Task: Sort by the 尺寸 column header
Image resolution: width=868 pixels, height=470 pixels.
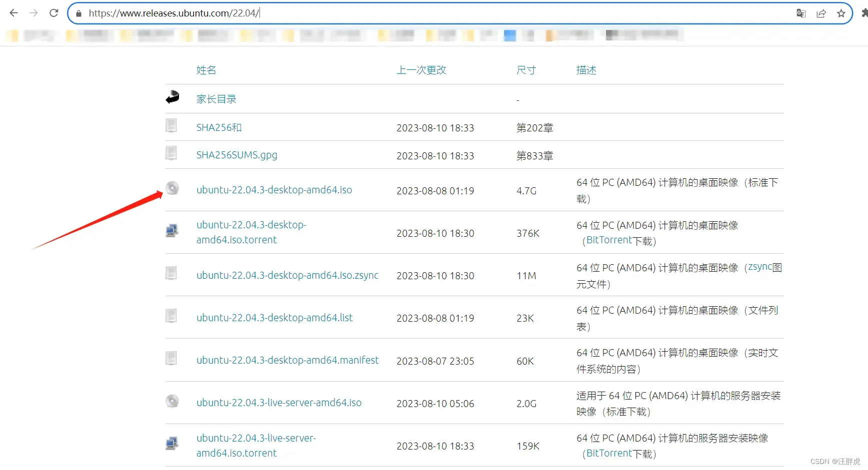Action: coord(526,70)
